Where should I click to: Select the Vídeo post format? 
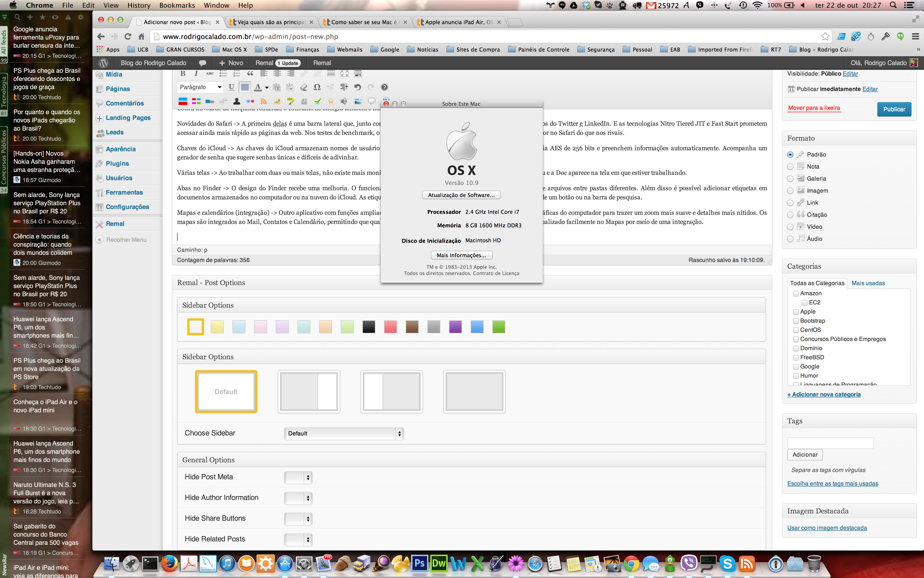click(x=790, y=227)
